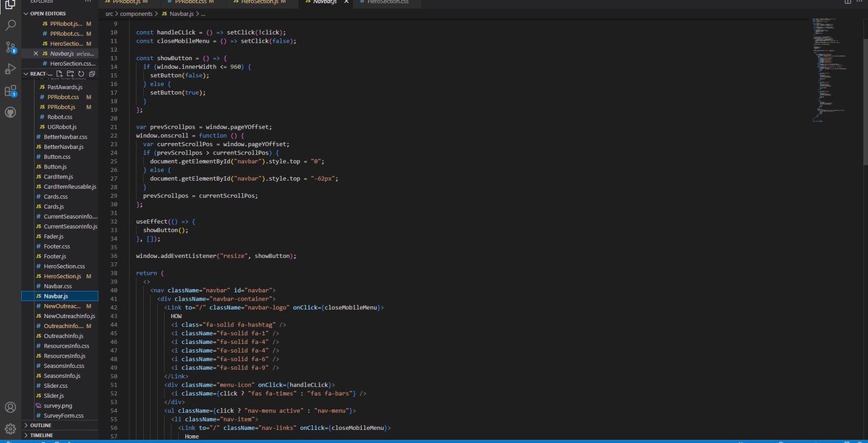Open CardItemReusable.js in file tree
The width and height of the screenshot is (868, 443).
(60, 186)
